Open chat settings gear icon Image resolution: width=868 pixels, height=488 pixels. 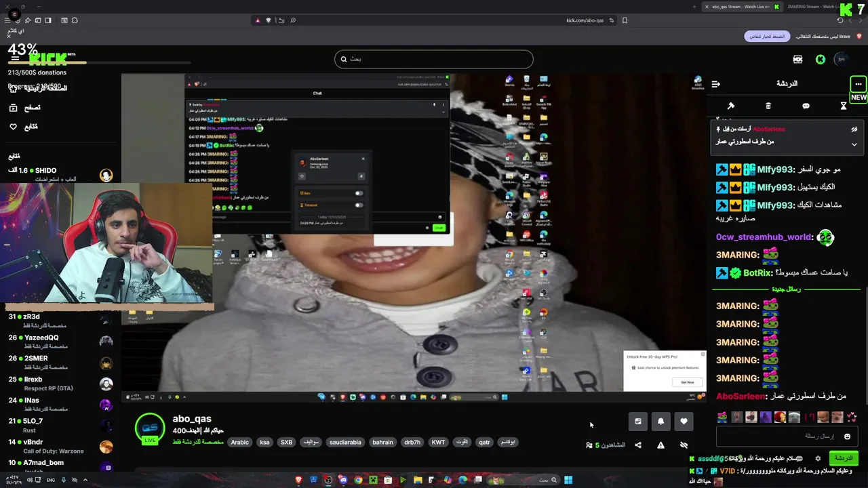818,459
